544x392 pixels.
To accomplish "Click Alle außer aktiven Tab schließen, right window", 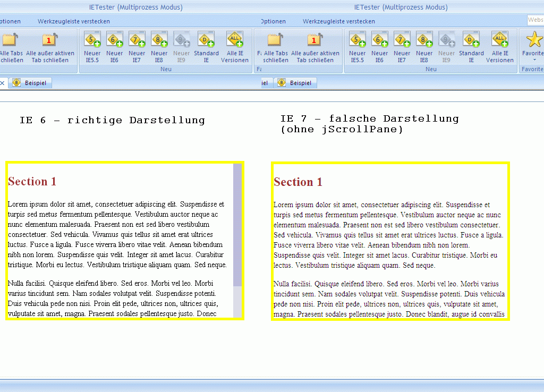I will coord(315,47).
